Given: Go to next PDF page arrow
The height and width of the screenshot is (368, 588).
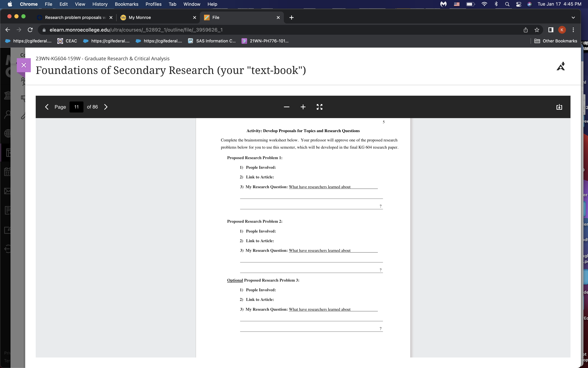Looking at the screenshot, I should tap(106, 107).
